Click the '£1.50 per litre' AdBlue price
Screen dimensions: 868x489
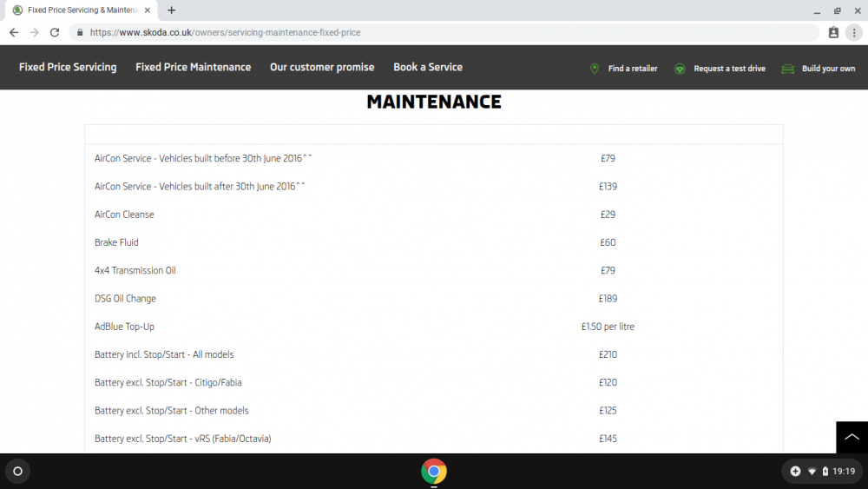point(608,327)
